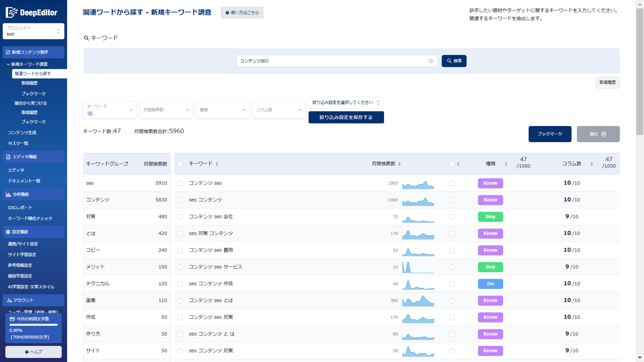
Task: Open the コラム数 filter dropdown
Action: 279,110
